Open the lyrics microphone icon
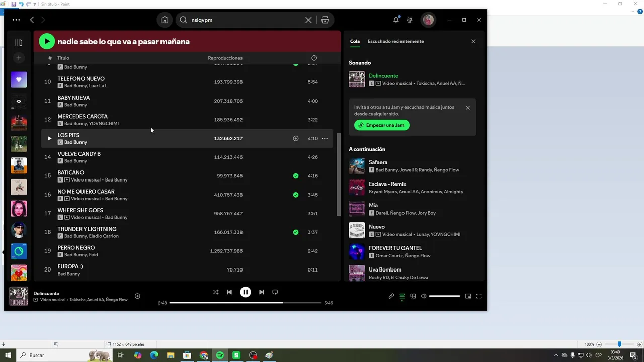The height and width of the screenshot is (362, 644). (391, 296)
